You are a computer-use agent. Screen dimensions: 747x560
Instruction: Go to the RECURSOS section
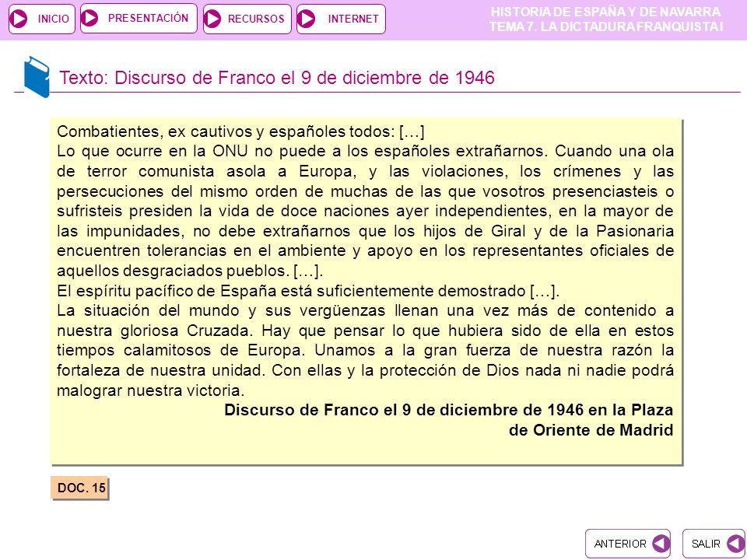(x=247, y=19)
